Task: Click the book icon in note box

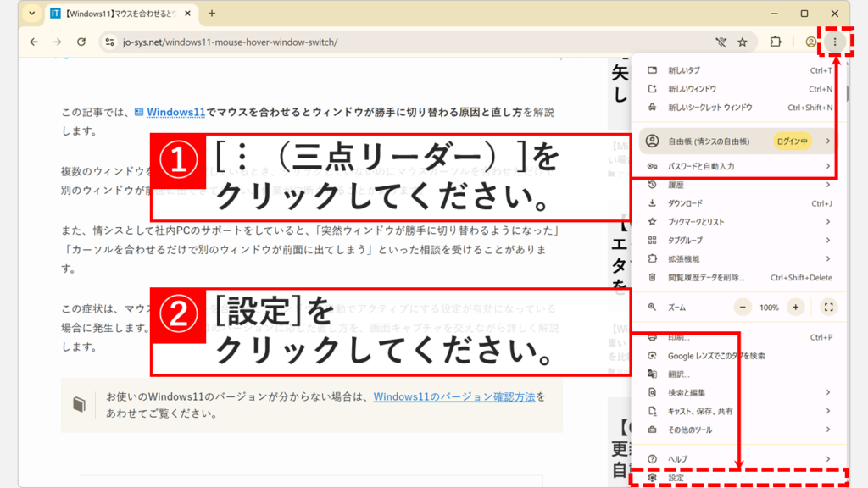Action: point(79,404)
